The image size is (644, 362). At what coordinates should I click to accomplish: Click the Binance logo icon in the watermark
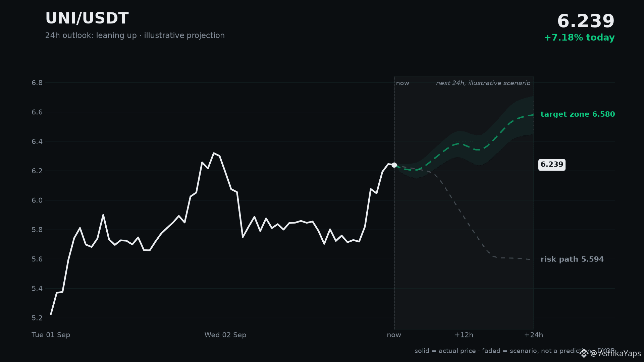(584, 353)
